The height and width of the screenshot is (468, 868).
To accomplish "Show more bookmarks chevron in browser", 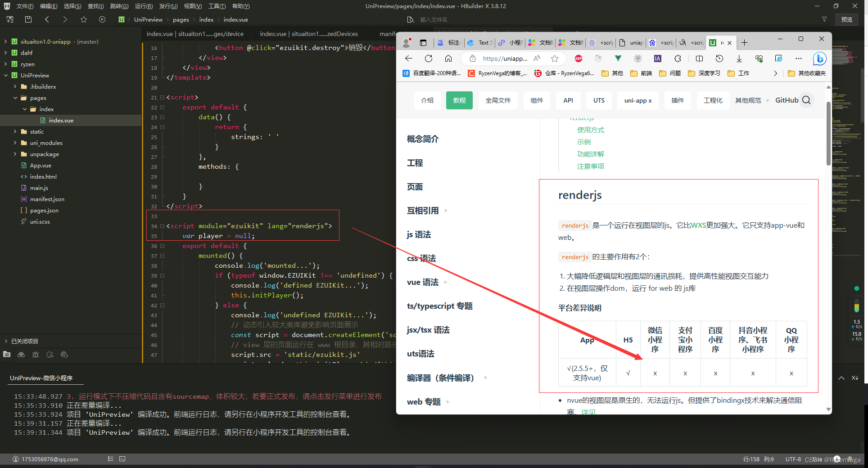I will pos(775,73).
